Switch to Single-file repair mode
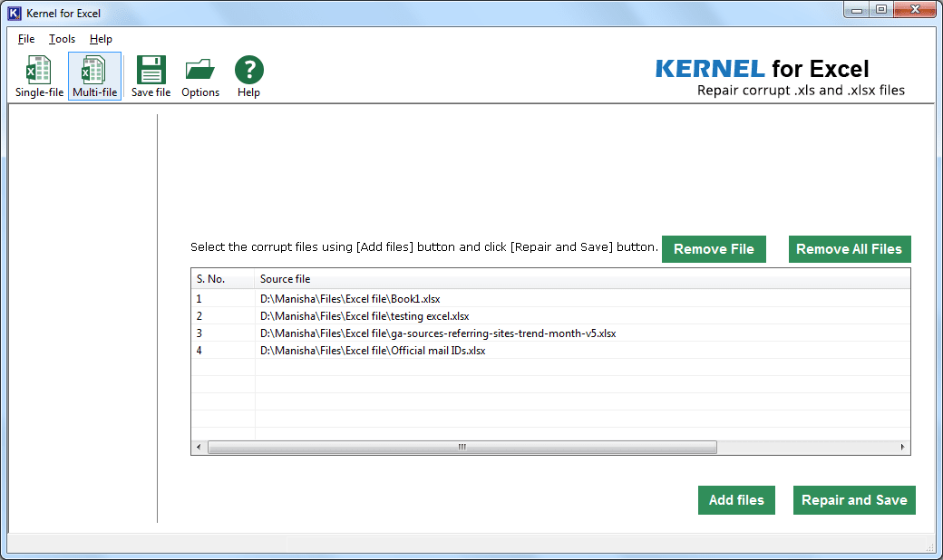This screenshot has height=560, width=943. [x=39, y=76]
